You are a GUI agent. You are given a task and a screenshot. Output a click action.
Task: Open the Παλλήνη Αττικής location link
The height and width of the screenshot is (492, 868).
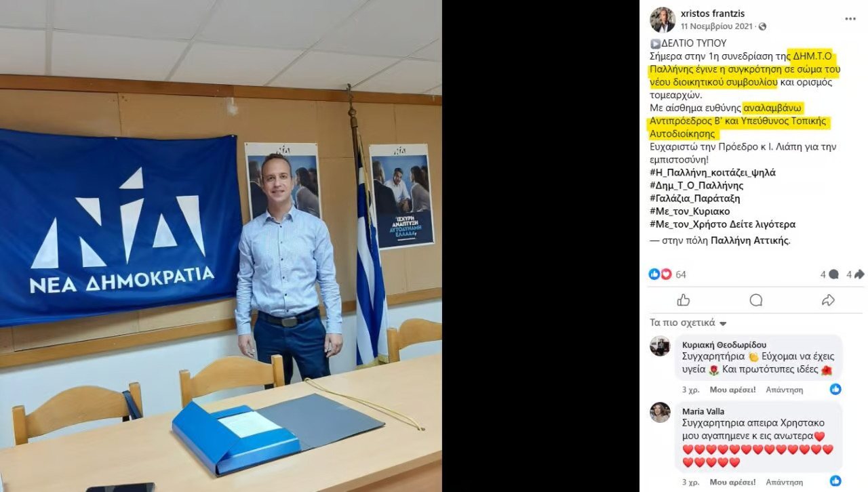point(750,241)
